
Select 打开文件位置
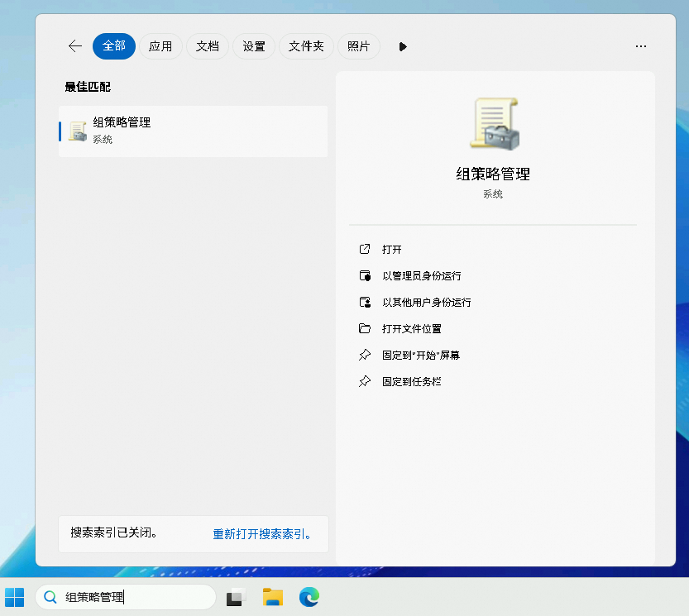coord(411,328)
